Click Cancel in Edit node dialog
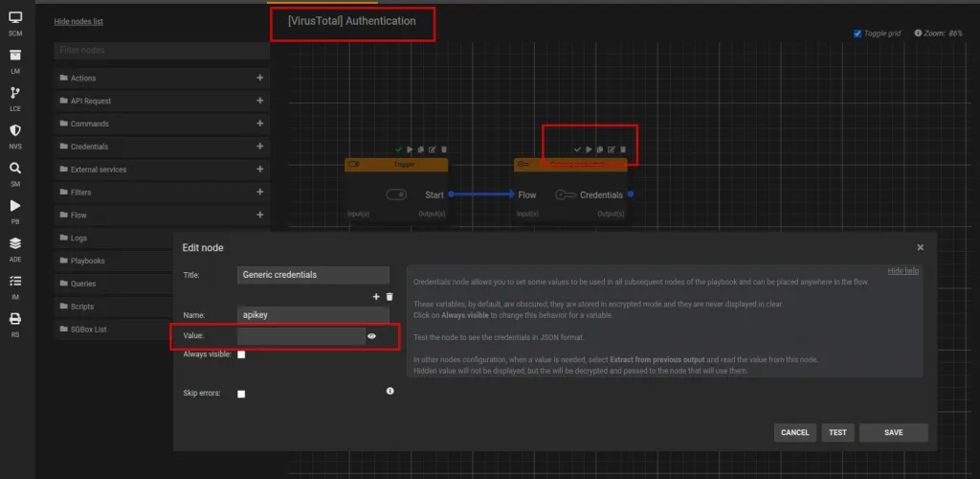This screenshot has height=479, width=980. [795, 433]
